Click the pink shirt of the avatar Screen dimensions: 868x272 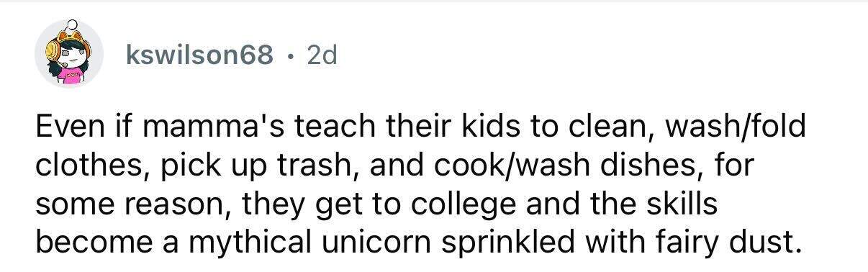pos(72,77)
